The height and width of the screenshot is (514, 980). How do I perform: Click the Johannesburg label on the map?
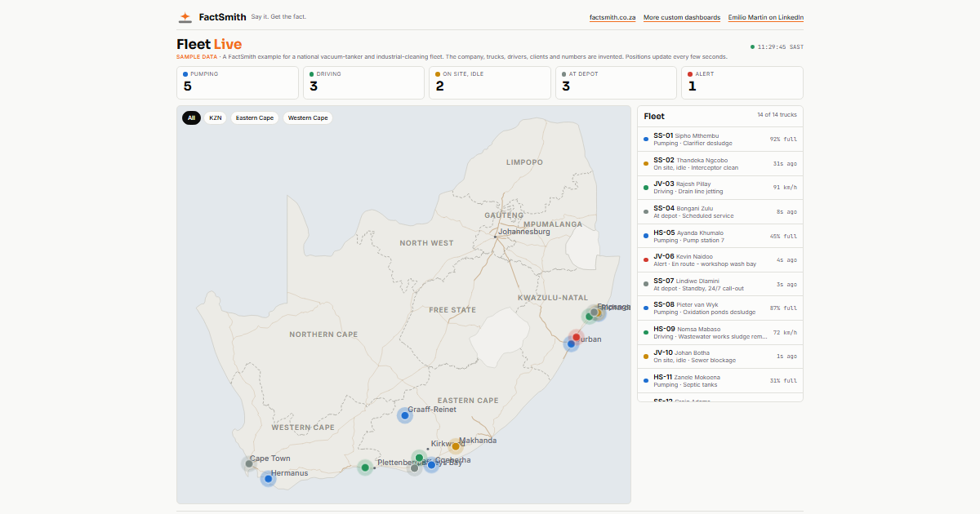[524, 232]
